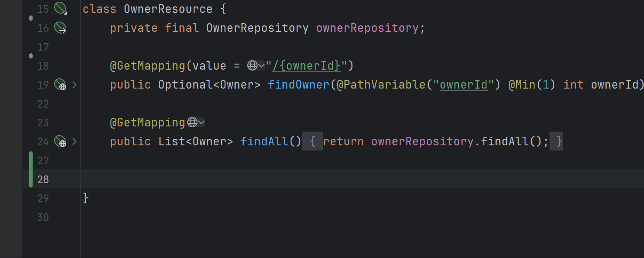
Task: Click the endpoint gutter icon beside findAll
Action: click(60, 141)
